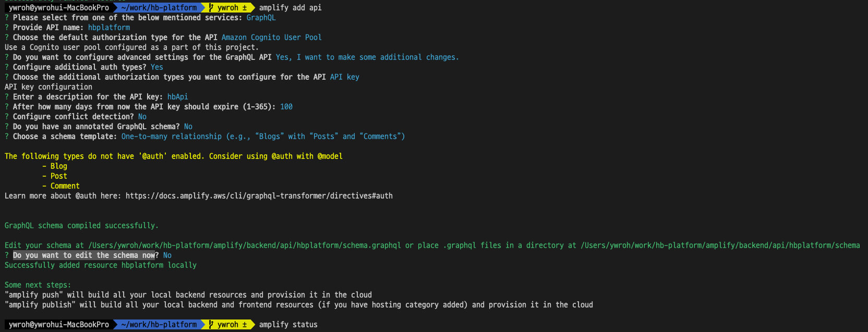Click the hbplatform/schema directory path
Image resolution: width=868 pixels, height=332 pixels.
click(x=720, y=245)
